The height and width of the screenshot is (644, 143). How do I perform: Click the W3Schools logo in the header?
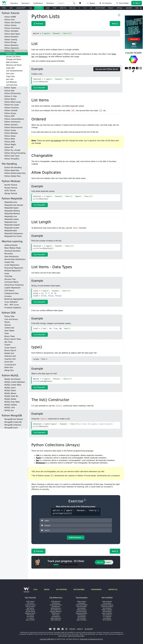(x=4, y=3)
